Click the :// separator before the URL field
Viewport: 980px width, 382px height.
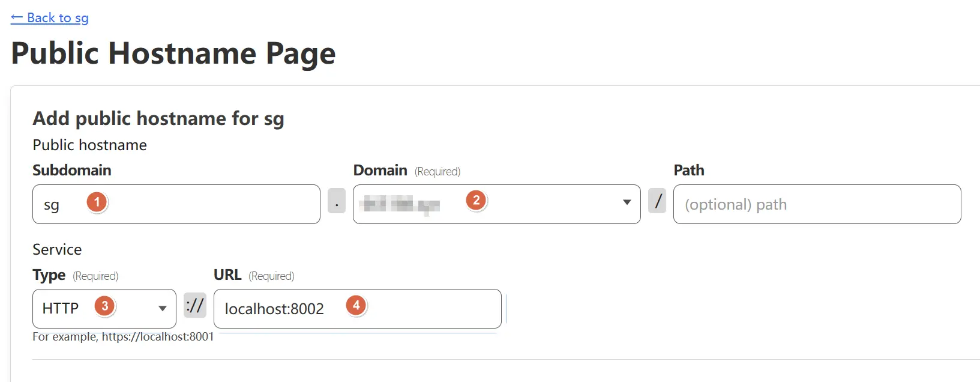(195, 305)
